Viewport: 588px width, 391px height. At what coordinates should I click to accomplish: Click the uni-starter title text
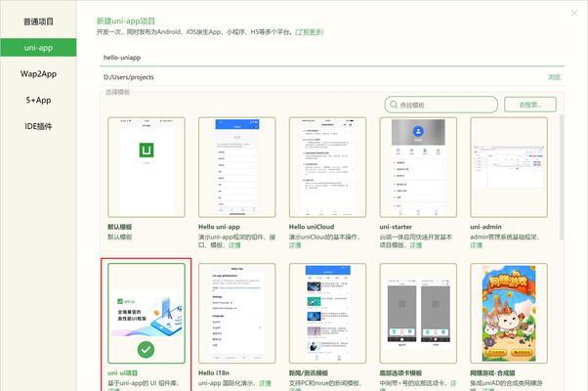click(396, 227)
